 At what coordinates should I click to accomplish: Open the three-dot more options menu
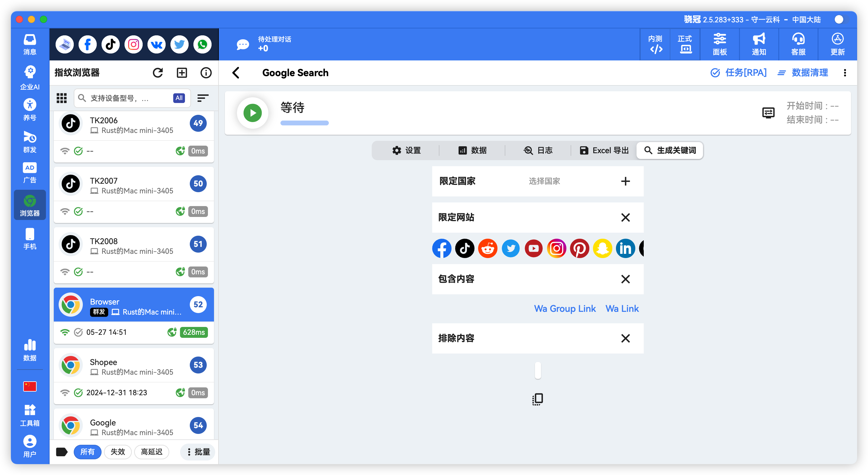click(845, 73)
